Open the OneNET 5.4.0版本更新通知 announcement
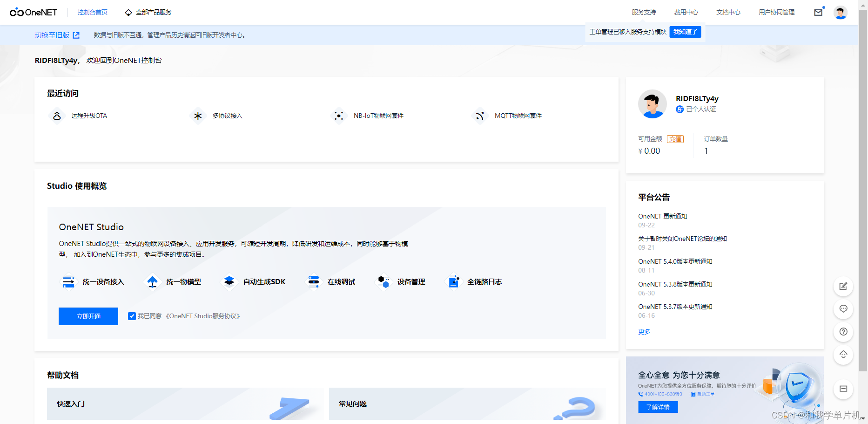This screenshot has width=868, height=424. tap(675, 261)
